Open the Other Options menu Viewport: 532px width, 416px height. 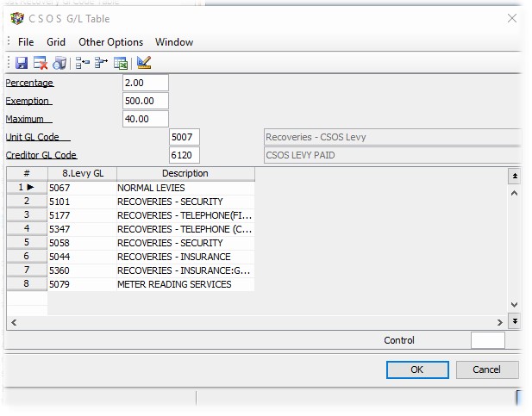tap(111, 42)
